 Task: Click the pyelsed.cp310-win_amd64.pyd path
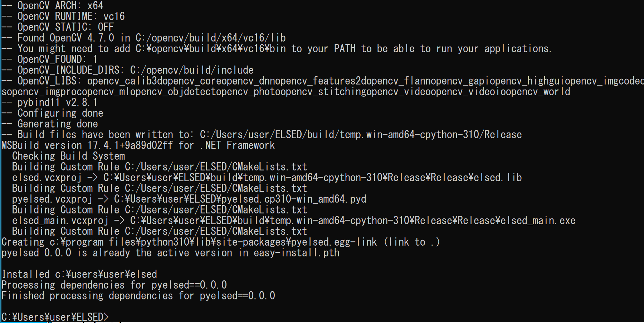(240, 199)
